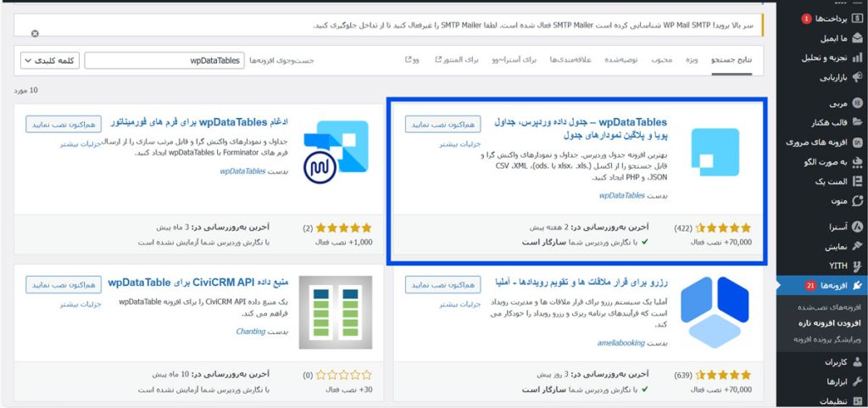The image size is (868, 408).
Task: Open amelia­booking author link
Action: point(621,344)
